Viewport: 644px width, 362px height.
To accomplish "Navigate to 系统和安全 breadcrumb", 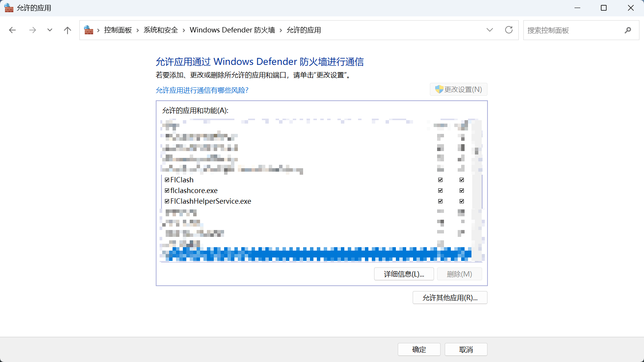I will (161, 30).
